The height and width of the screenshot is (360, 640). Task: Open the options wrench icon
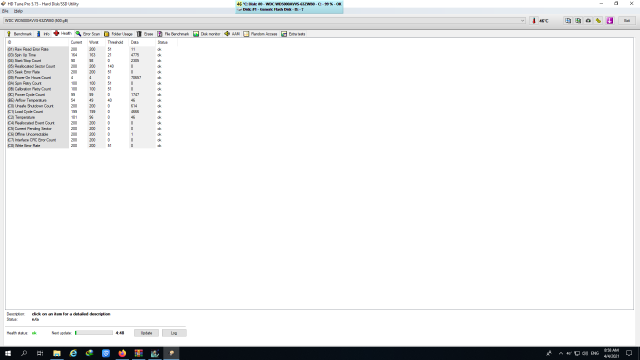click(598, 20)
